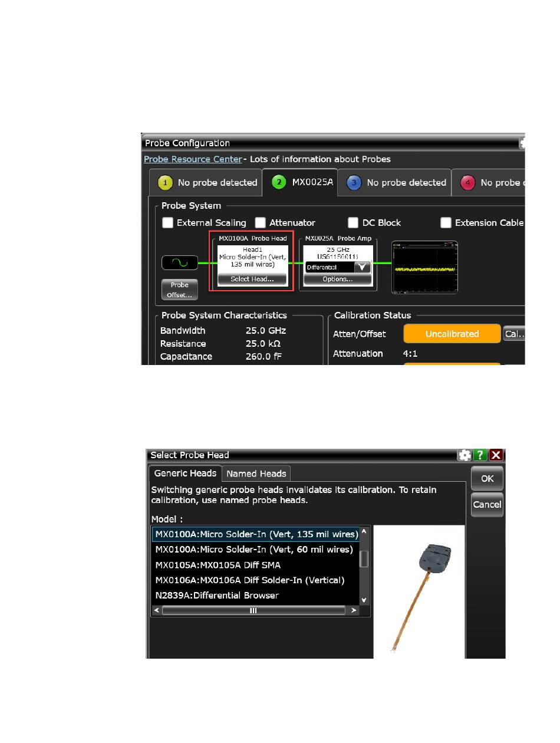The image size is (560, 743).
Task: Click the Model : label
Action: [167, 519]
